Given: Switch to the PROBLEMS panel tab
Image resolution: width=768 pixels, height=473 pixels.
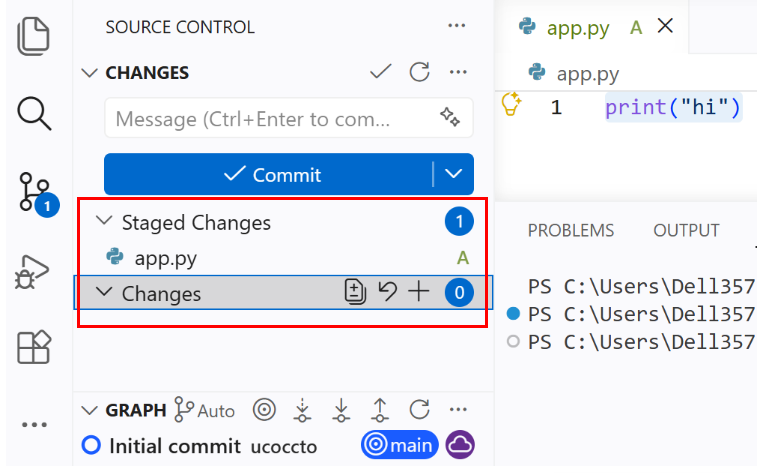Looking at the screenshot, I should (571, 230).
